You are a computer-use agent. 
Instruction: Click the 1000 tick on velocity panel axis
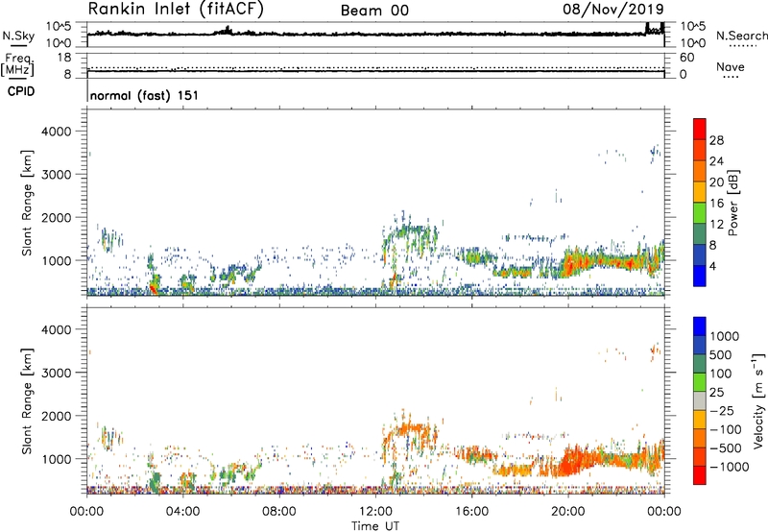(x=56, y=459)
